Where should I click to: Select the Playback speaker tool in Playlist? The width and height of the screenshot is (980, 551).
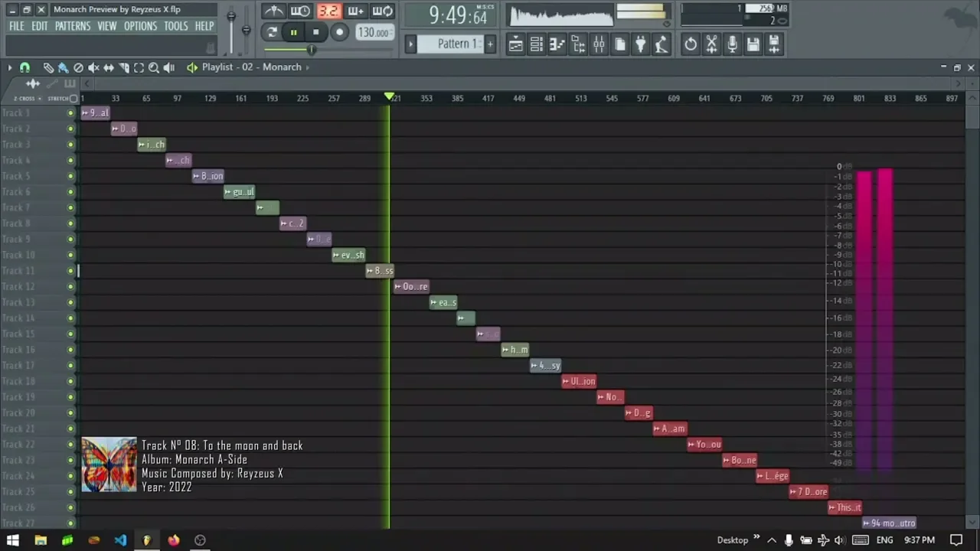point(169,67)
